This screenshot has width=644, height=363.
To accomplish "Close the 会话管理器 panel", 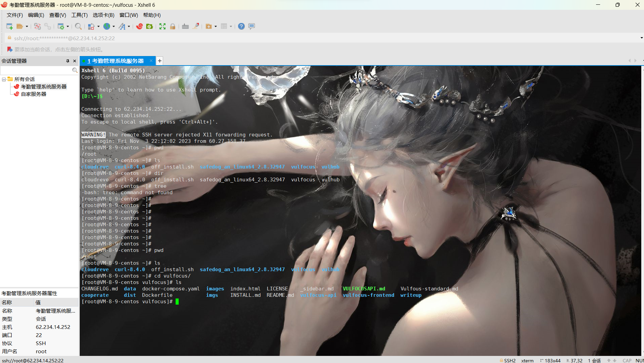I will pos(75,61).
